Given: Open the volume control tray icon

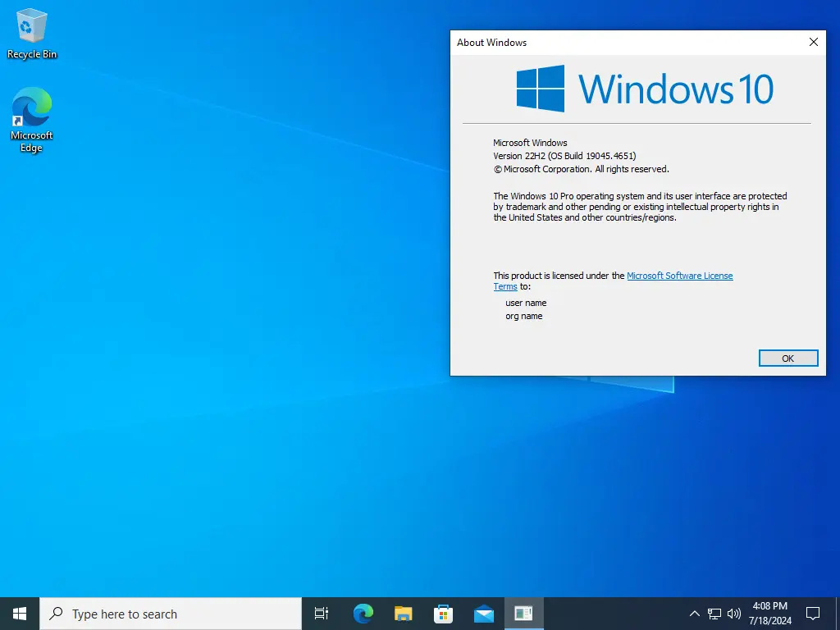Looking at the screenshot, I should (x=734, y=614).
